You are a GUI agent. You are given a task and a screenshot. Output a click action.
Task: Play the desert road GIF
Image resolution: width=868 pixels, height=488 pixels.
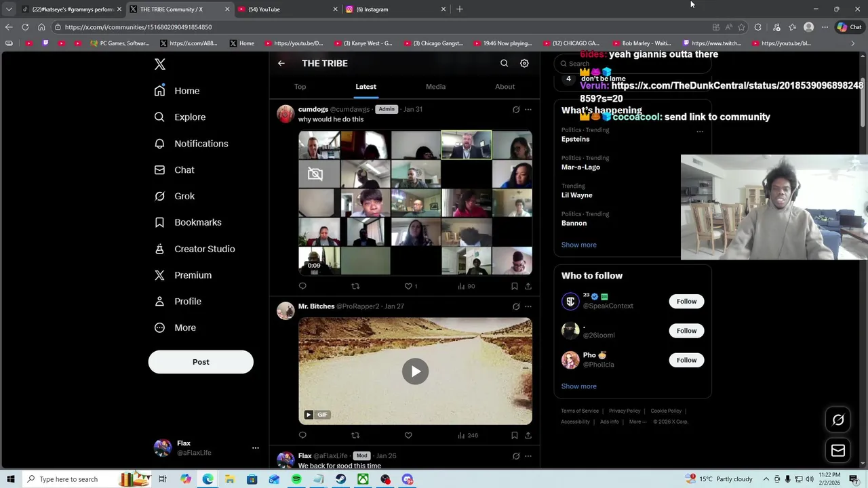tap(415, 371)
